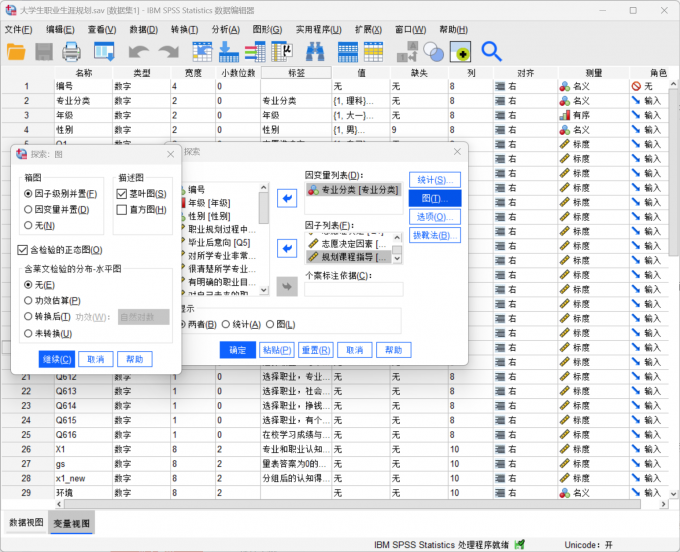Open a data file with the folder icon
Screen dimensions: 680x552
pyautogui.click(x=16, y=52)
